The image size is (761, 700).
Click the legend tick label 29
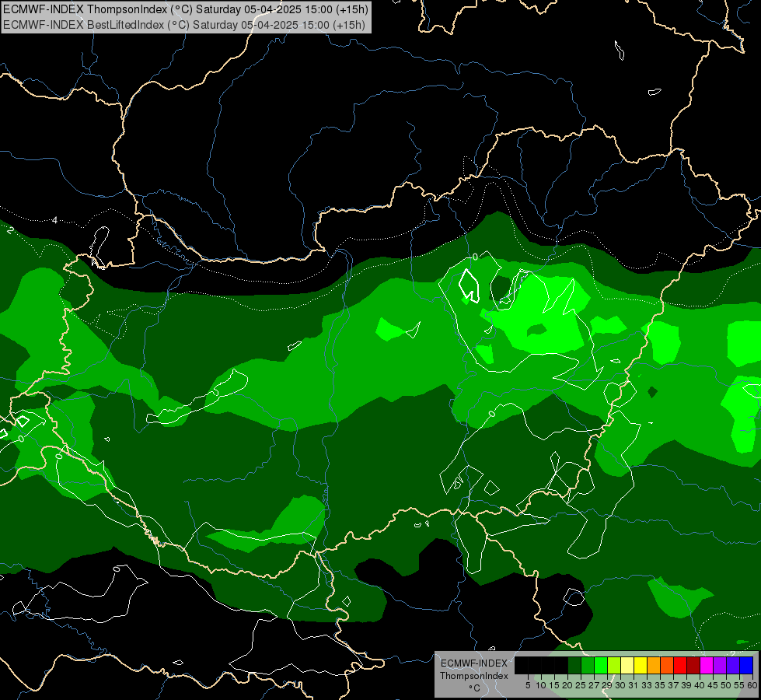[607, 685]
